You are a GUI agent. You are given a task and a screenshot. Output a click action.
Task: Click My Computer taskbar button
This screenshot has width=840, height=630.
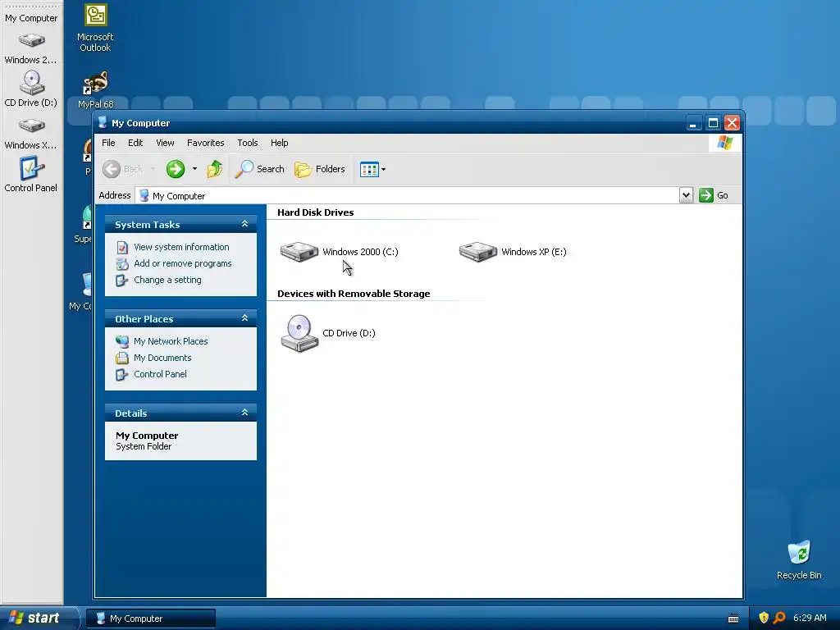[151, 619]
